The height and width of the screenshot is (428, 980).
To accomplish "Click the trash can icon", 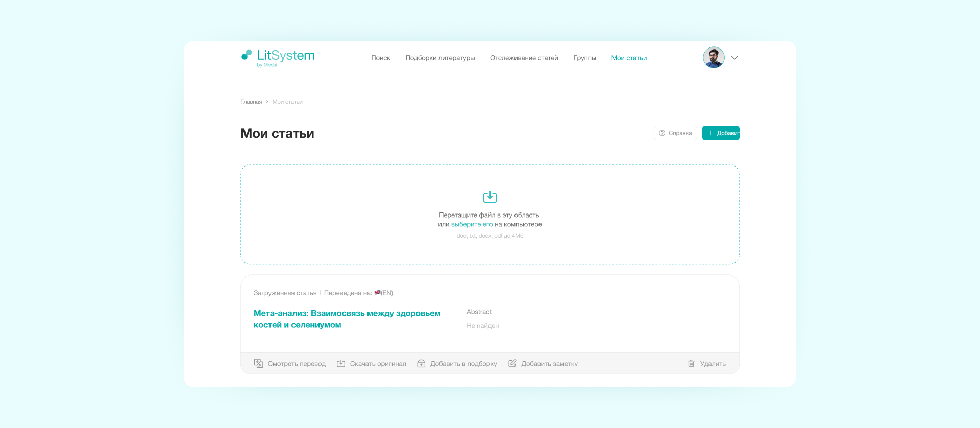I will (691, 364).
